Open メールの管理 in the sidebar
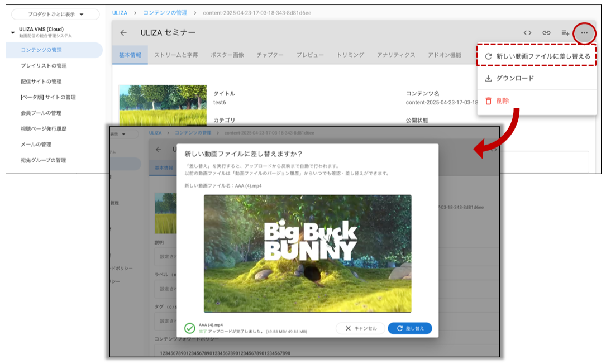This screenshot has width=606, height=364. 36,145
